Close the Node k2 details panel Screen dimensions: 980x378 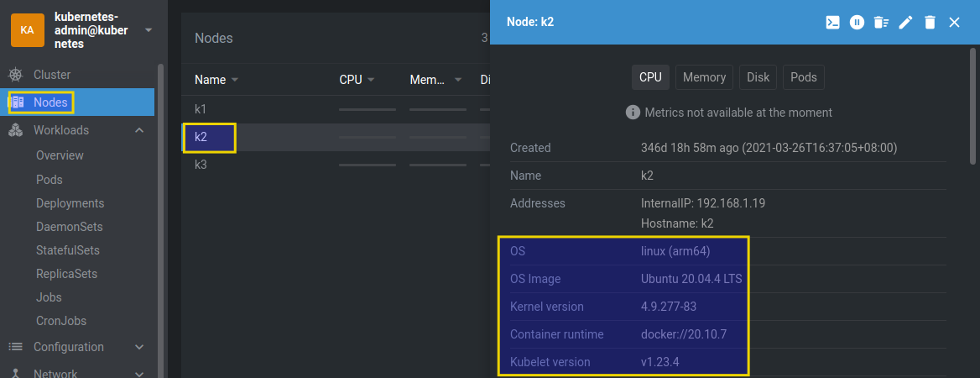pos(954,23)
